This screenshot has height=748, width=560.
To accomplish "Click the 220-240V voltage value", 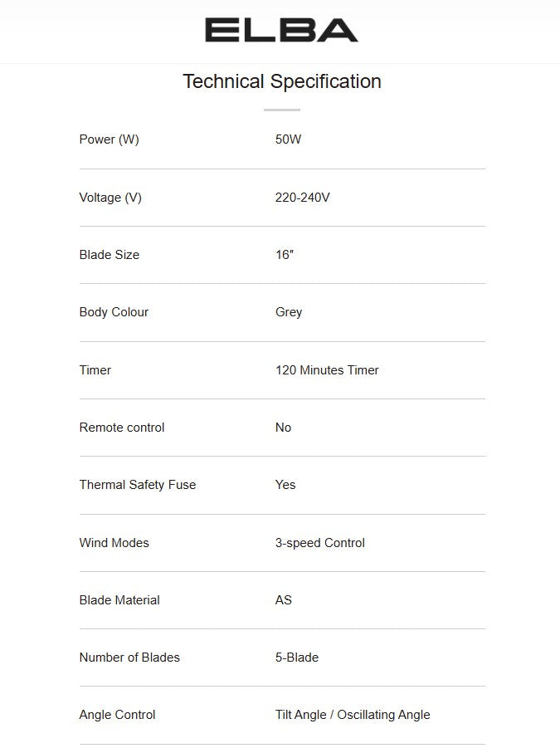I will point(302,198).
